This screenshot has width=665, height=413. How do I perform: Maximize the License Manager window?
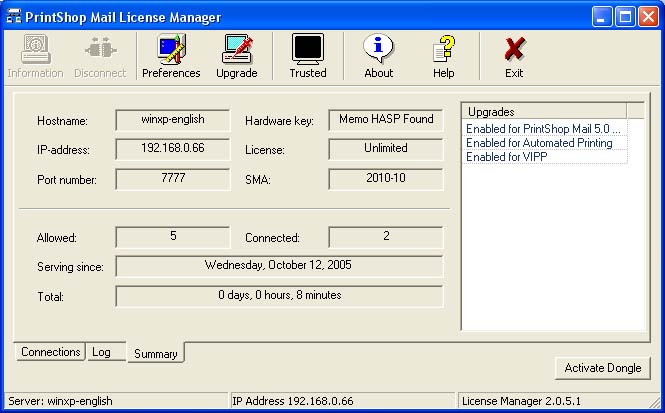[625, 17]
